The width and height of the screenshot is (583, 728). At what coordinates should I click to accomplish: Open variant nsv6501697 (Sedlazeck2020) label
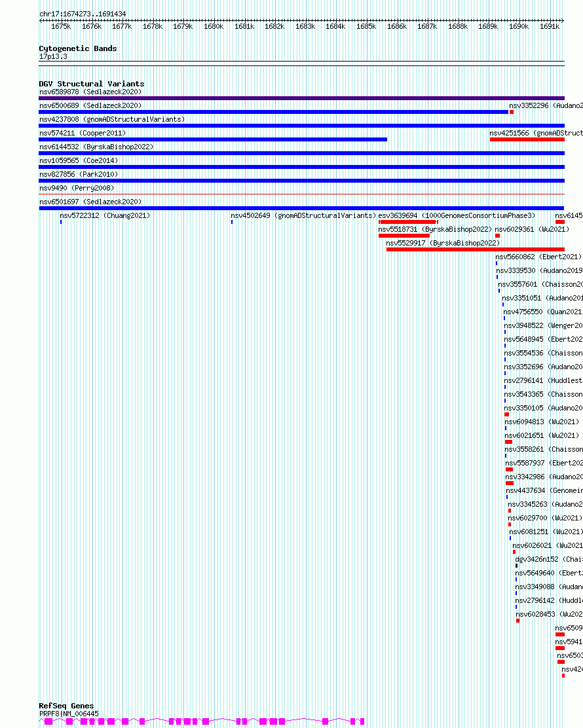coord(90,202)
